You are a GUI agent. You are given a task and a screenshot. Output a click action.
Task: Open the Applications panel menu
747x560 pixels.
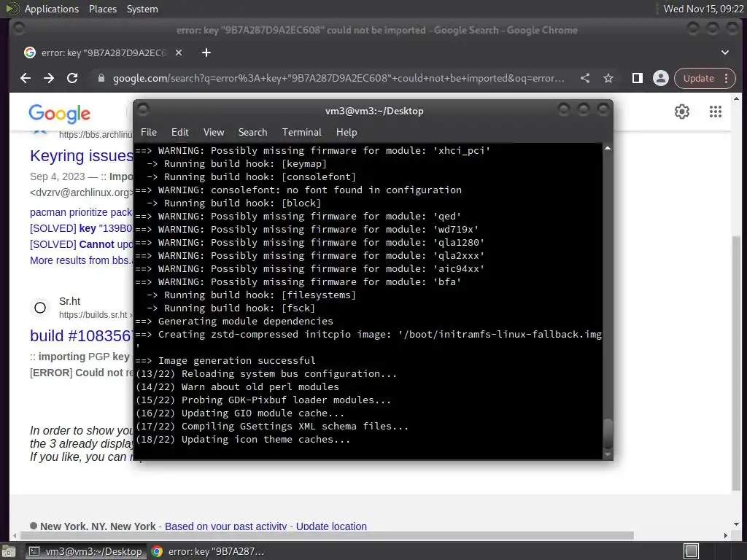coord(52,9)
